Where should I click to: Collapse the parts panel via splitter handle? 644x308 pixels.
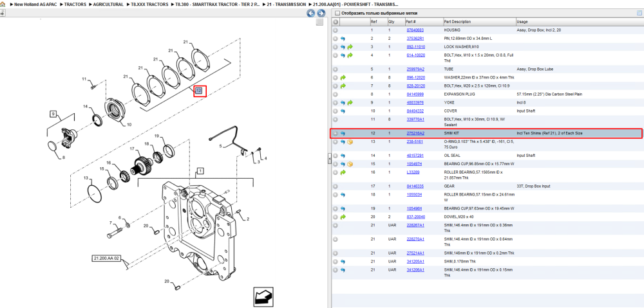[x=329, y=159]
